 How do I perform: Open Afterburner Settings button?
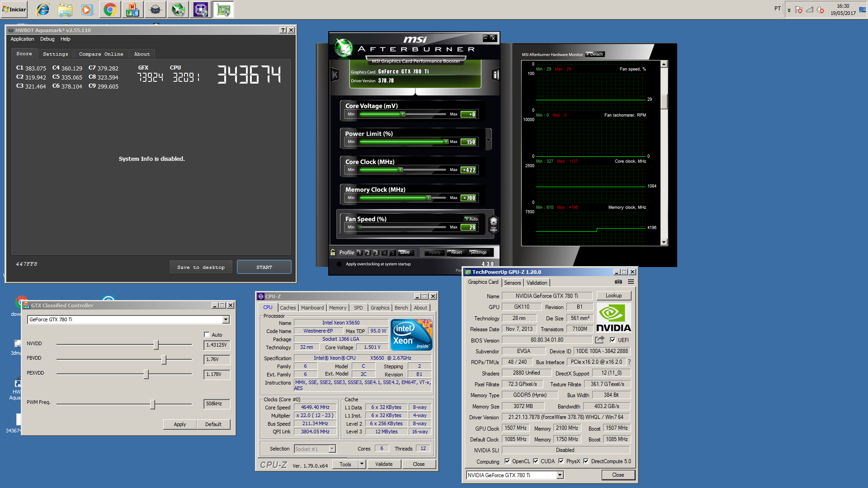(478, 252)
